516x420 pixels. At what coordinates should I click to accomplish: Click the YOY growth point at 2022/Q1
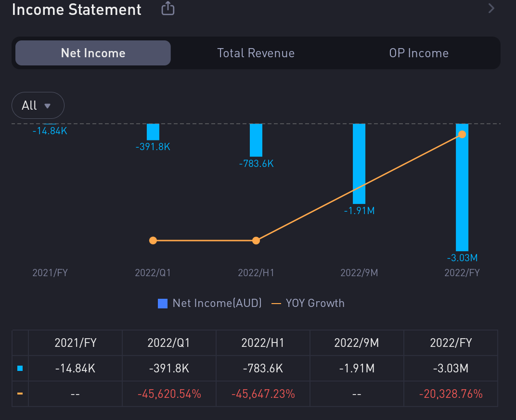153,241
